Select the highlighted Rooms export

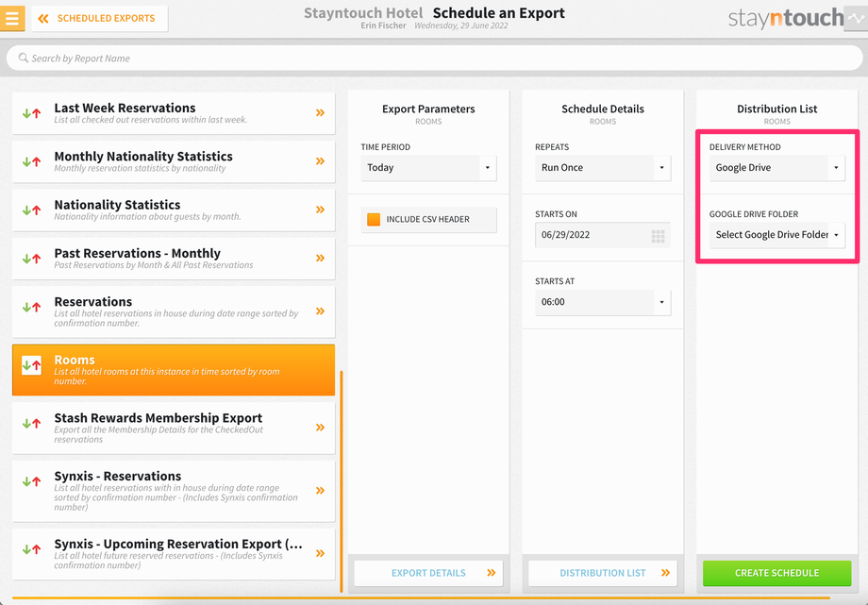[174, 370]
